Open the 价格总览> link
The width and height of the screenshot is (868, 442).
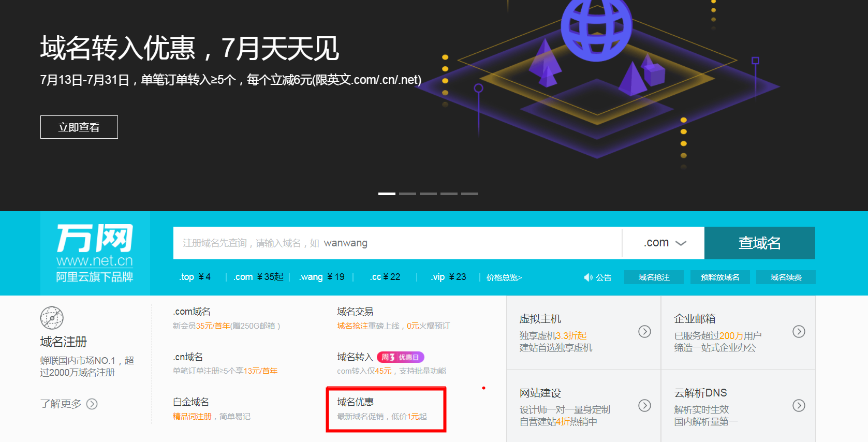(504, 278)
